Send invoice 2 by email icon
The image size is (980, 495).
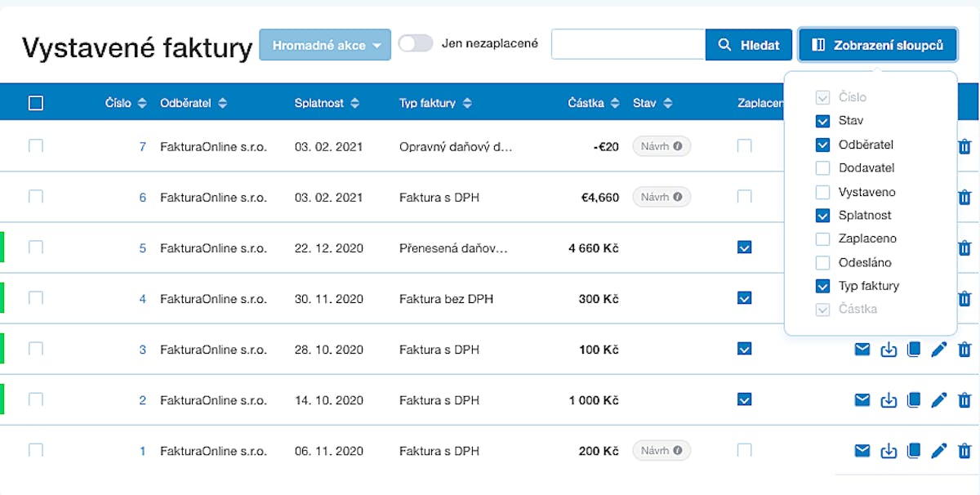[x=862, y=400]
